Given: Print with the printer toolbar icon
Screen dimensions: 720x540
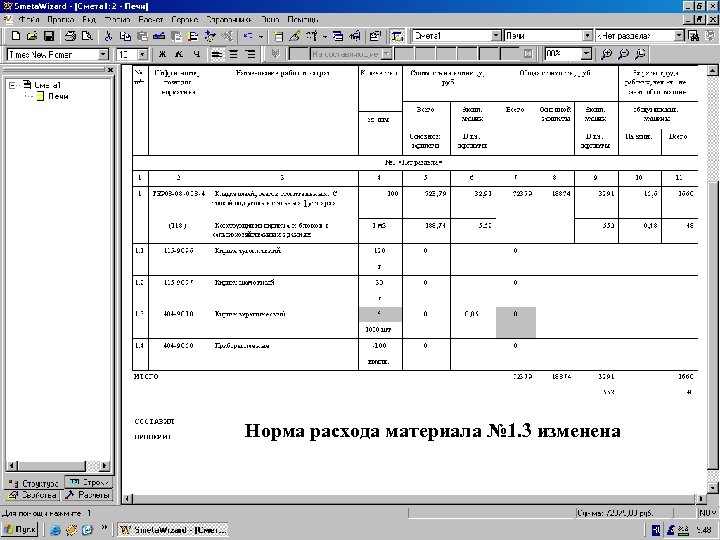Looking at the screenshot, I should [x=70, y=36].
